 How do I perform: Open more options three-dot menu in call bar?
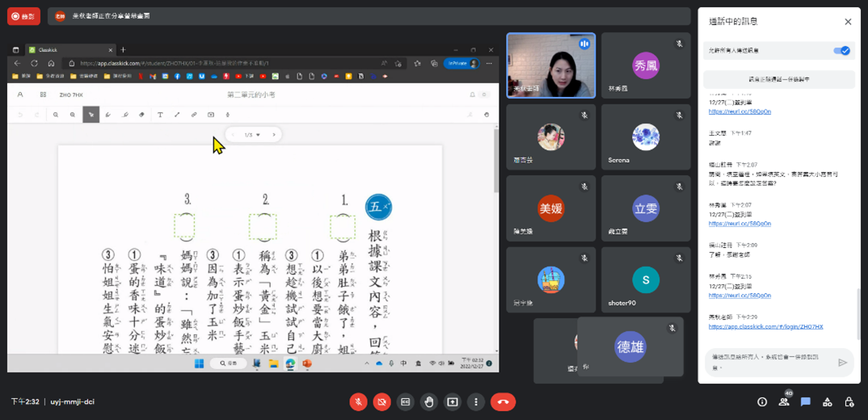coord(475,401)
